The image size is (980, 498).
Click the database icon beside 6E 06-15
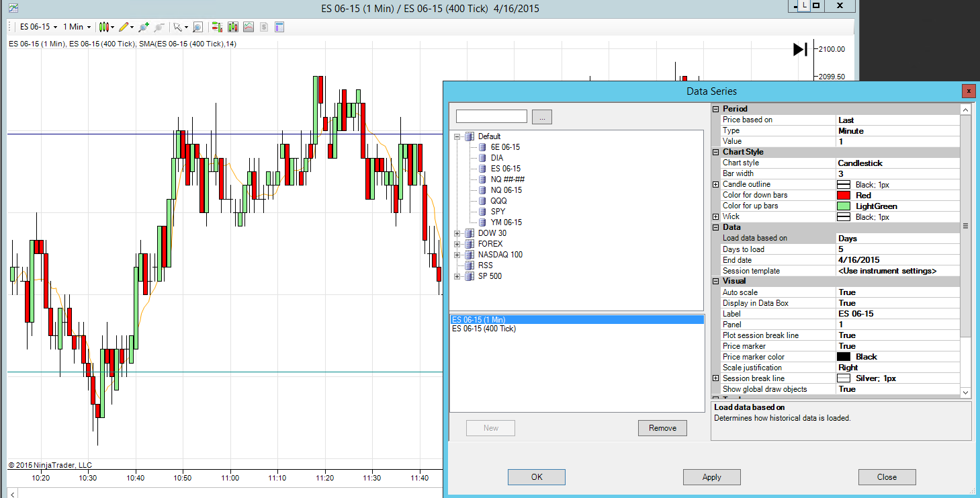pos(483,147)
